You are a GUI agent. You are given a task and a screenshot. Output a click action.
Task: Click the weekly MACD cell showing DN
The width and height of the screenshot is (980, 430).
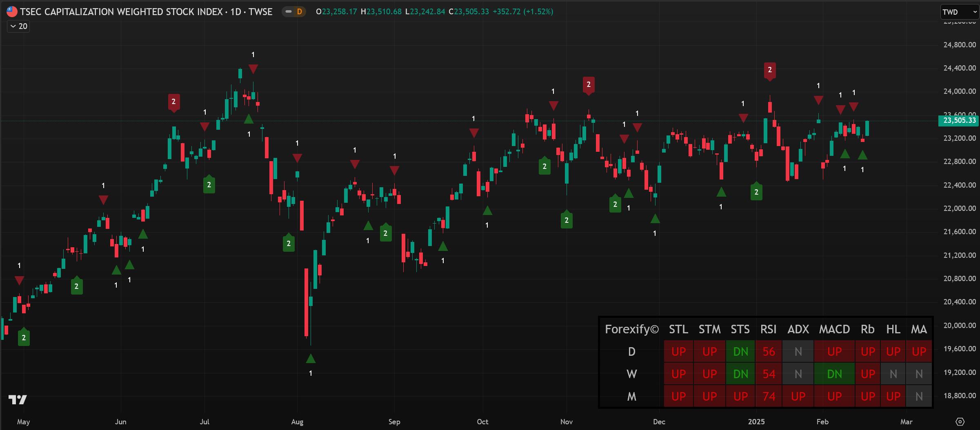(x=834, y=374)
